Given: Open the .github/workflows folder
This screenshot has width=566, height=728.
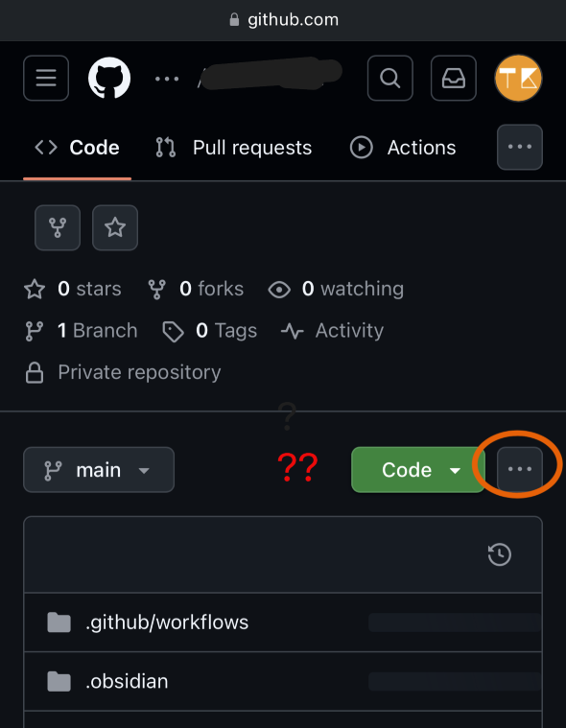Looking at the screenshot, I should click(167, 622).
